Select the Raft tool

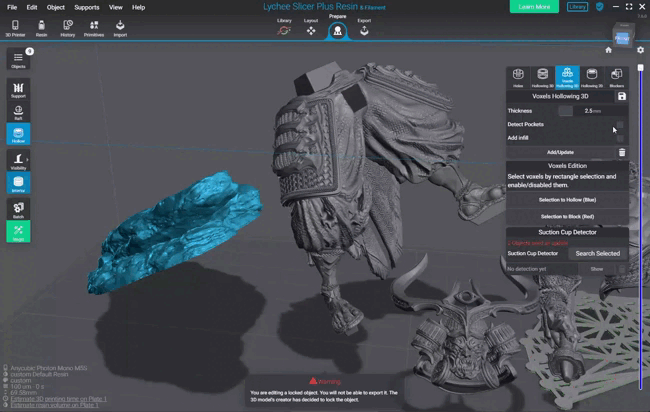point(18,111)
